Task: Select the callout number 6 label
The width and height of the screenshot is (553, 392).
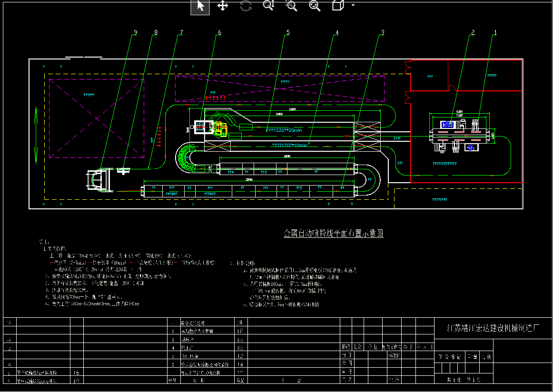Action: point(219,32)
